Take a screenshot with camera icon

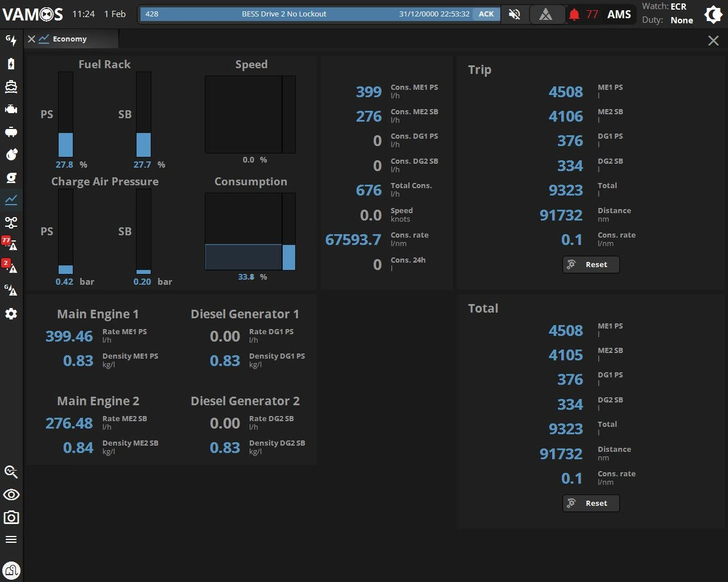coord(11,517)
